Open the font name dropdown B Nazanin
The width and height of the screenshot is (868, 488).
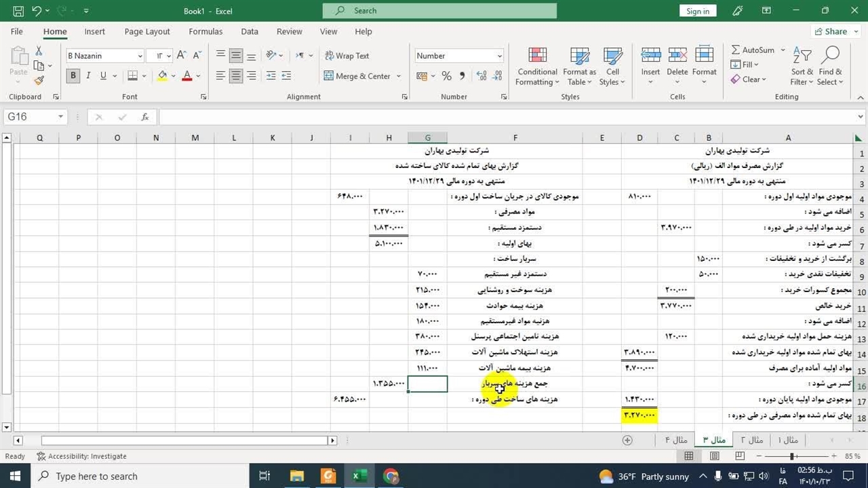click(x=140, y=56)
